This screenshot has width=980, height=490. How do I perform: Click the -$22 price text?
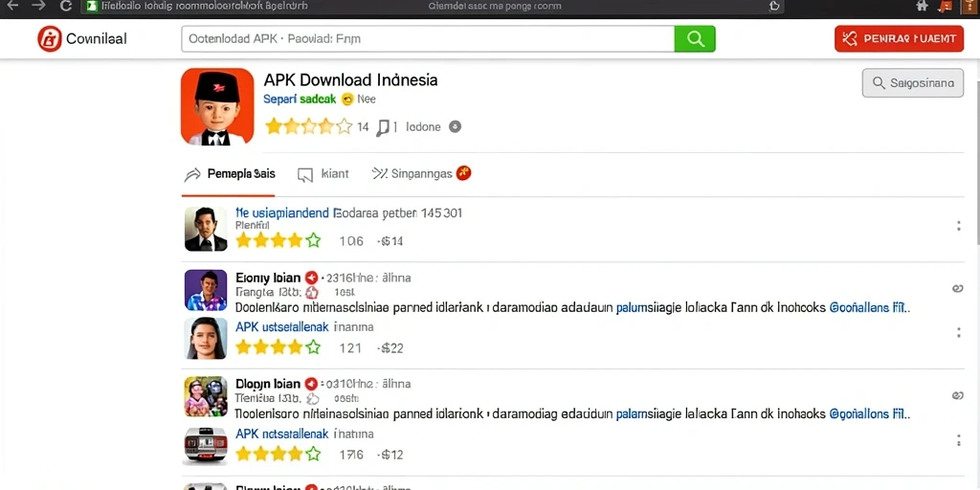coord(390,348)
